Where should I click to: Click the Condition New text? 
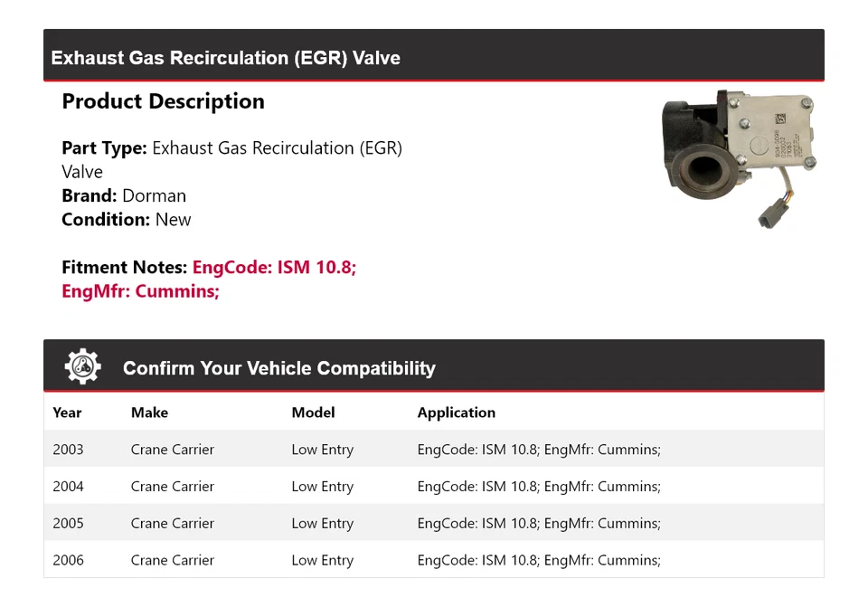click(x=127, y=220)
